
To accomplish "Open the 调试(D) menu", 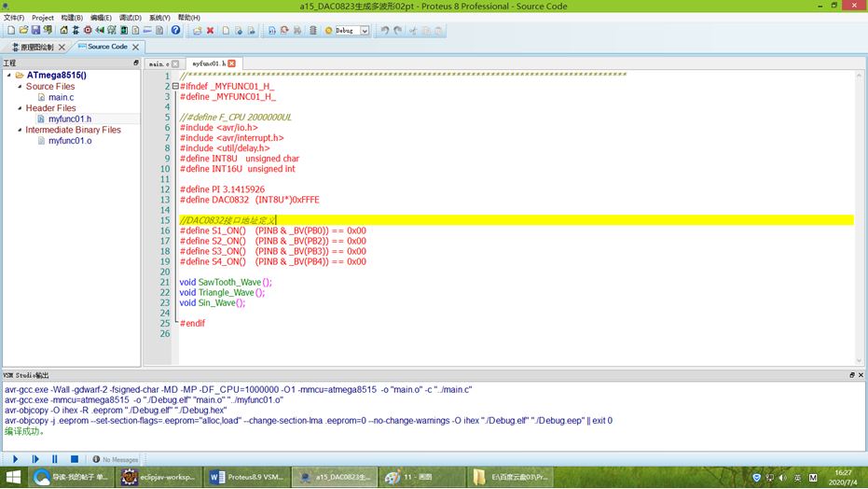I will tap(131, 18).
